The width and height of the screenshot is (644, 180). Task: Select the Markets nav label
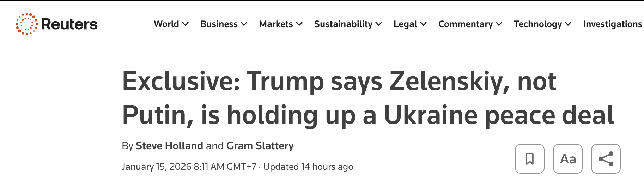click(276, 24)
